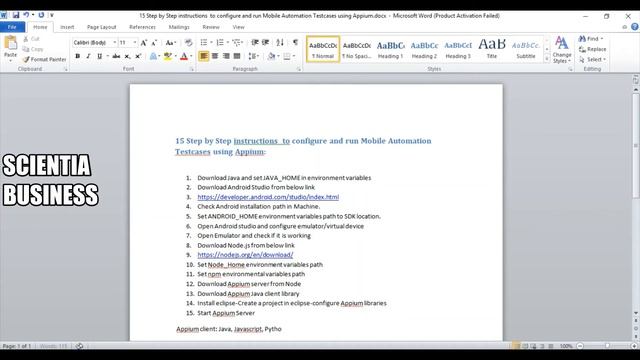
Task: Click the zoom out minus button
Action: coord(580,346)
